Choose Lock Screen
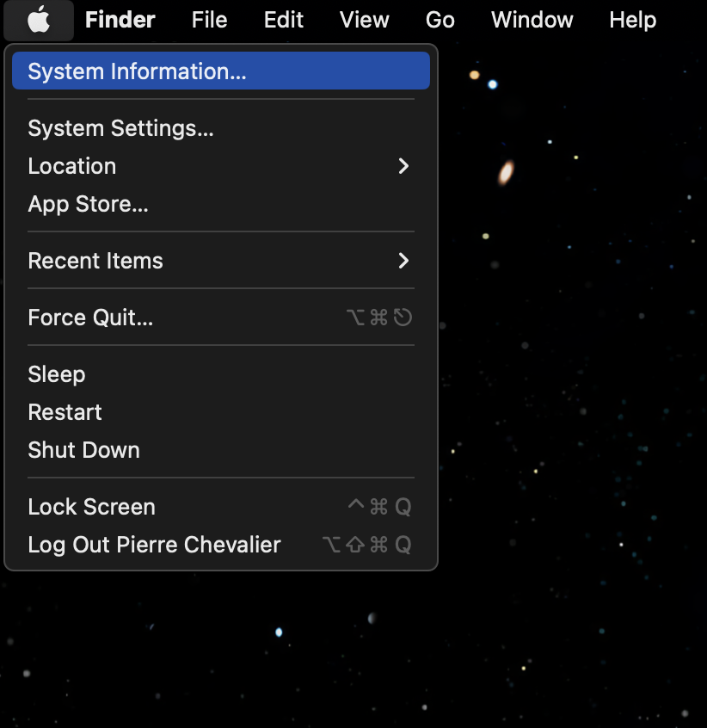The image size is (707, 728). 221,507
